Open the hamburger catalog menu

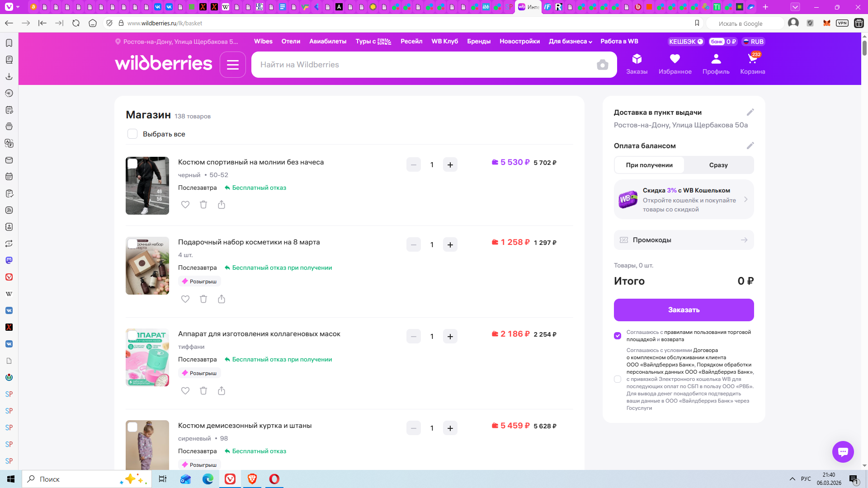[233, 65]
